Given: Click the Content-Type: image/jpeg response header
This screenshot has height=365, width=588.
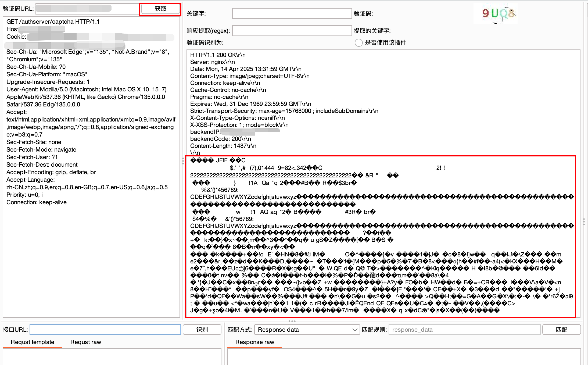Looking at the screenshot, I should click(x=250, y=76).
